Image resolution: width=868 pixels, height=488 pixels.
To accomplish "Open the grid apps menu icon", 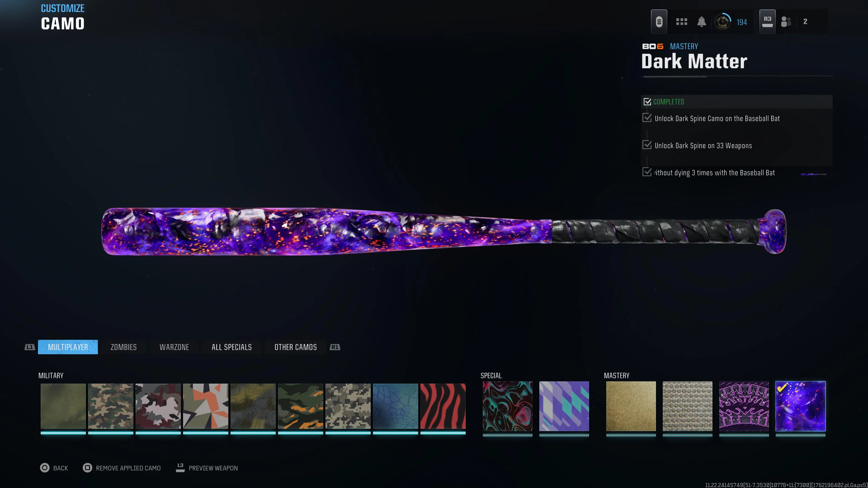I will (x=681, y=22).
